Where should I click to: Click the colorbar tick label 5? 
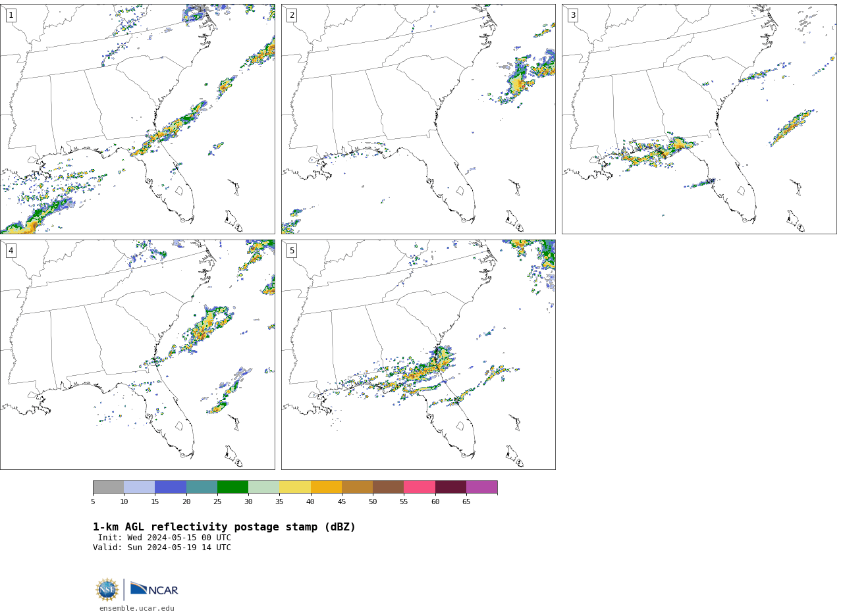coord(93,501)
